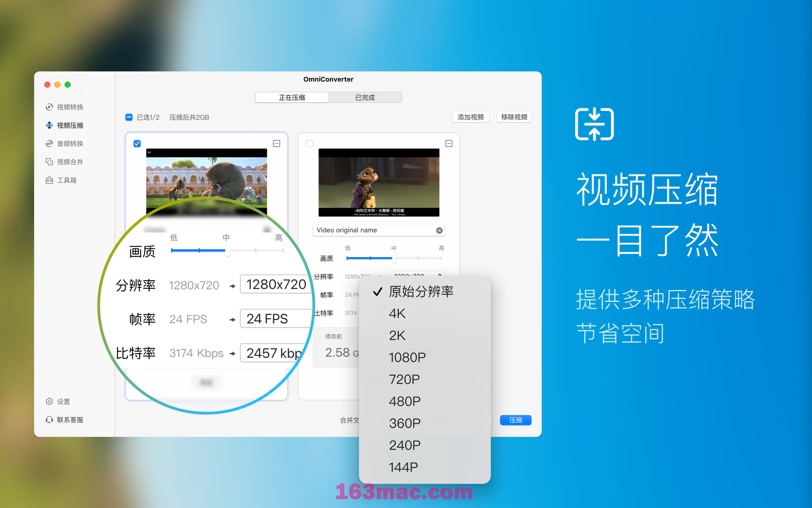The image size is (812, 508).
Task: Open the 工具箱 sidebar section
Action: point(61,180)
